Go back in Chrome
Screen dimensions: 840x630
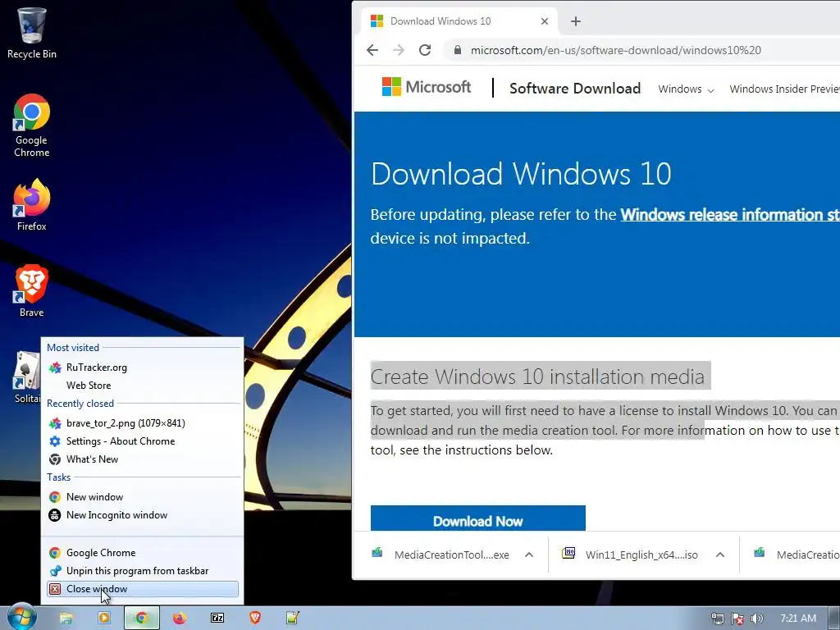pyautogui.click(x=372, y=50)
